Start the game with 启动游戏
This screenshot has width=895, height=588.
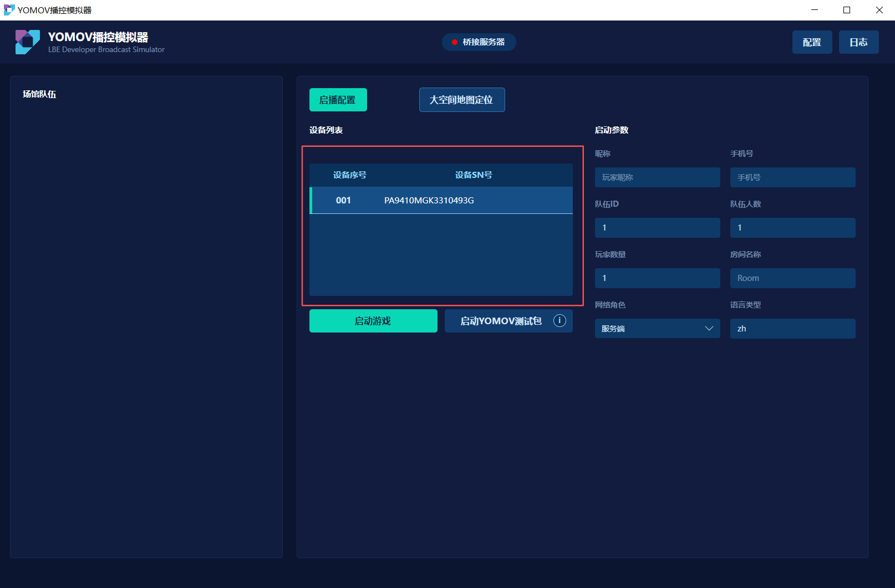click(373, 321)
